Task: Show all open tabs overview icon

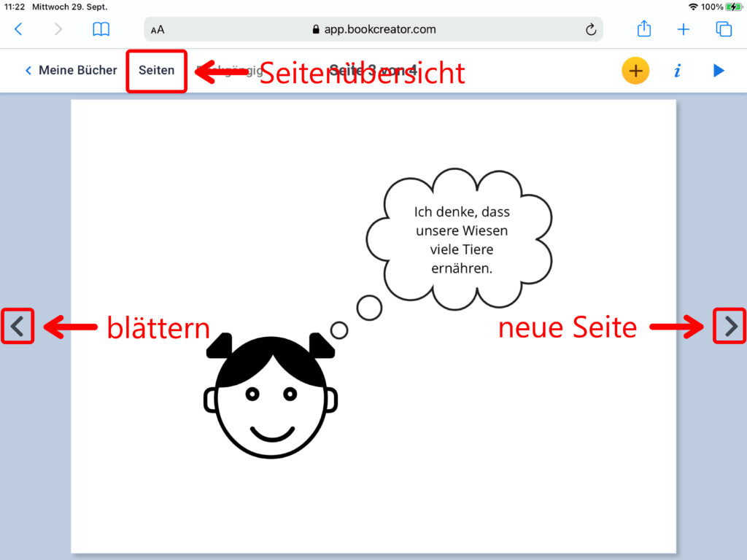Action: pos(723,29)
